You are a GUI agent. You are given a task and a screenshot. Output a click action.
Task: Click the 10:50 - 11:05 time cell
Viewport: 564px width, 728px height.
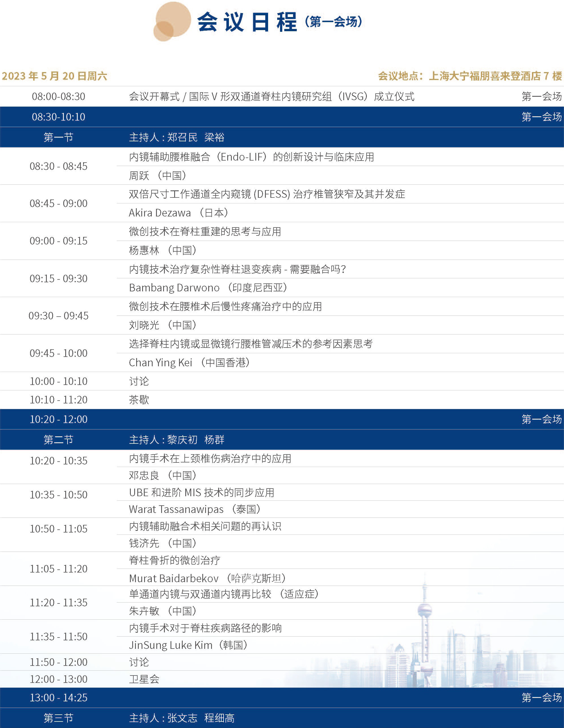(59, 529)
